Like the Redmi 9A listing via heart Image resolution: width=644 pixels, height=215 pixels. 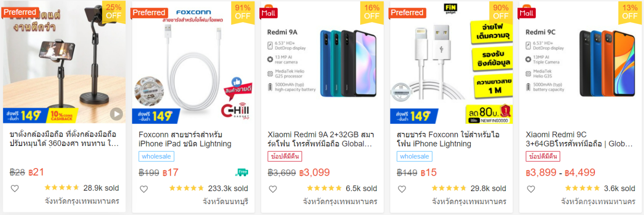[273, 189]
